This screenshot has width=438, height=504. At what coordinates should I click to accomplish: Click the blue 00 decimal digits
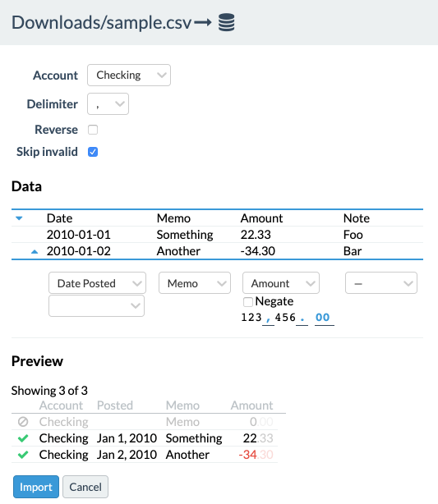coord(324,318)
